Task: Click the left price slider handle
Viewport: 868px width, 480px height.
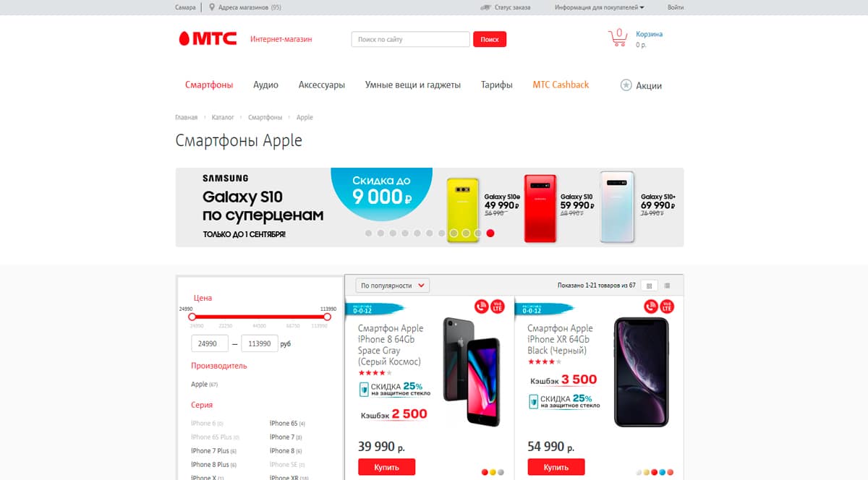Action: click(x=192, y=317)
